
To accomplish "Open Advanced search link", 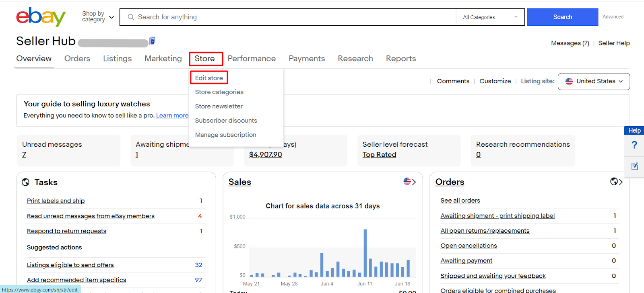I will pyautogui.click(x=613, y=17).
